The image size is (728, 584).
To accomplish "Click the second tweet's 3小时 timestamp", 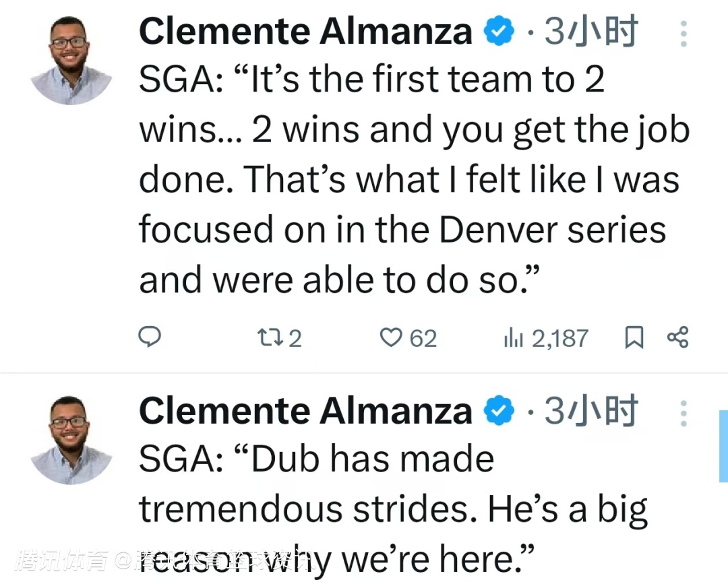I will [x=590, y=412].
